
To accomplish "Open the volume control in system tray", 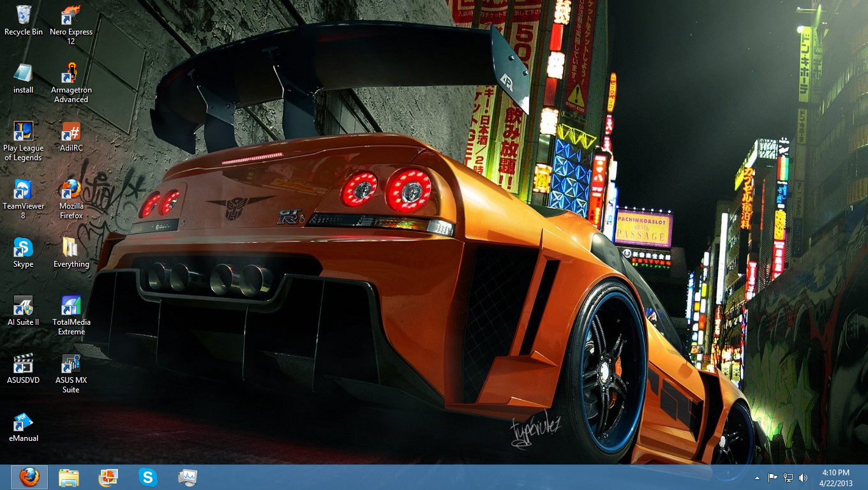I will pyautogui.click(x=803, y=478).
